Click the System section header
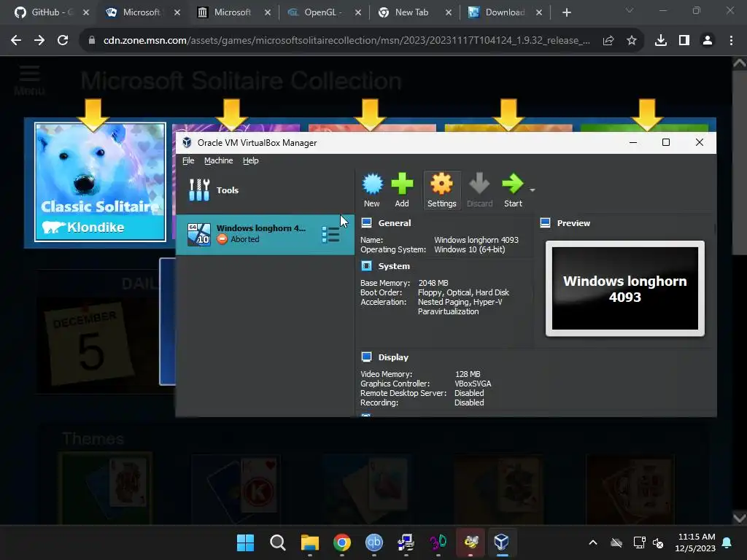747x560 pixels. [393, 266]
